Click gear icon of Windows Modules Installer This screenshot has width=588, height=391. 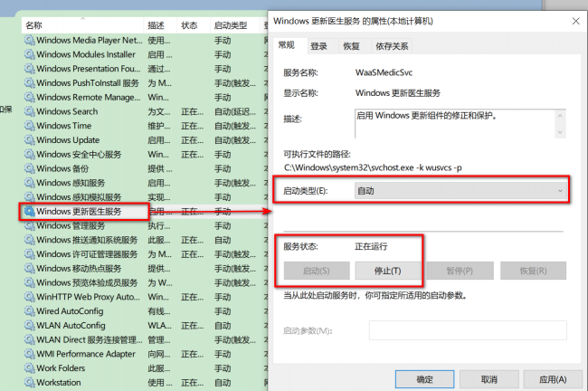30,54
